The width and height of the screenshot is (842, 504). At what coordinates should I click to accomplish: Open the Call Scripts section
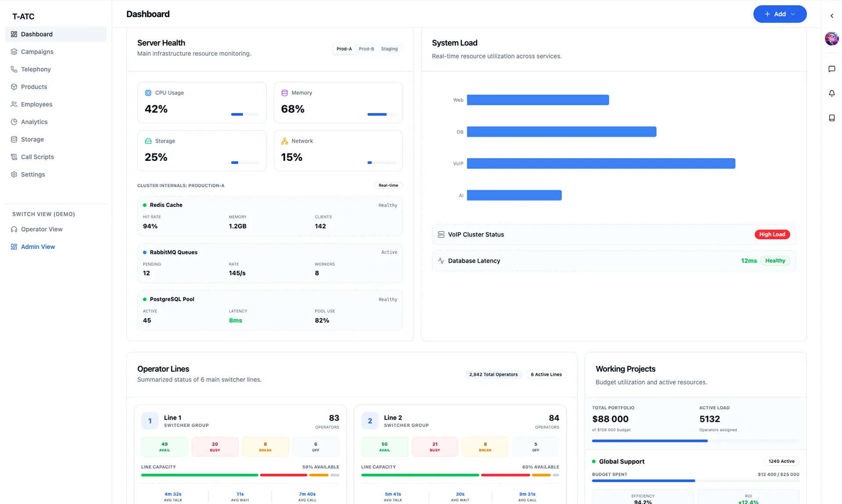click(x=37, y=157)
